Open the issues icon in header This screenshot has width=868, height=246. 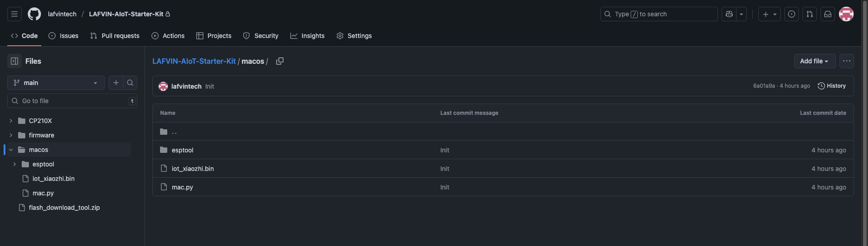(792, 14)
